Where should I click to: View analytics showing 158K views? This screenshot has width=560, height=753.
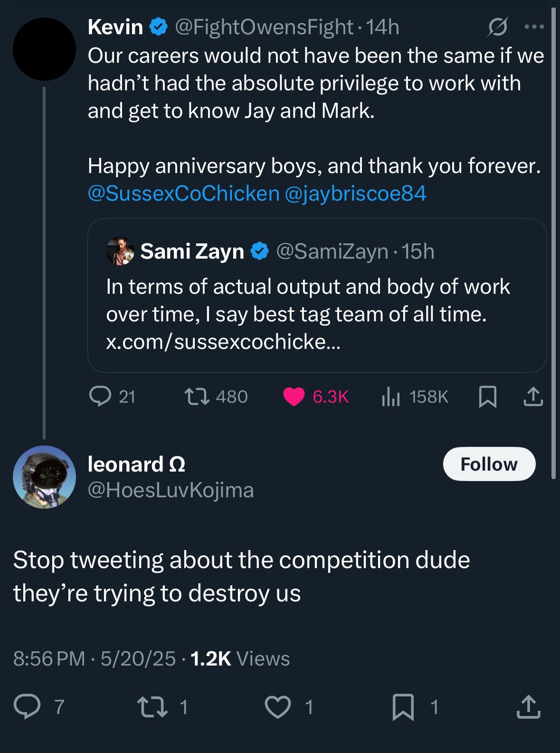coord(391,396)
